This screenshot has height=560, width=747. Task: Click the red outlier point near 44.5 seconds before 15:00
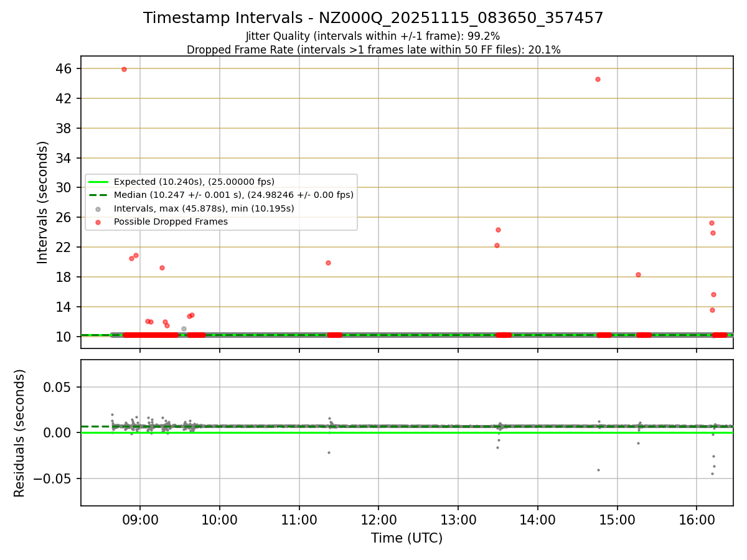pyautogui.click(x=598, y=79)
